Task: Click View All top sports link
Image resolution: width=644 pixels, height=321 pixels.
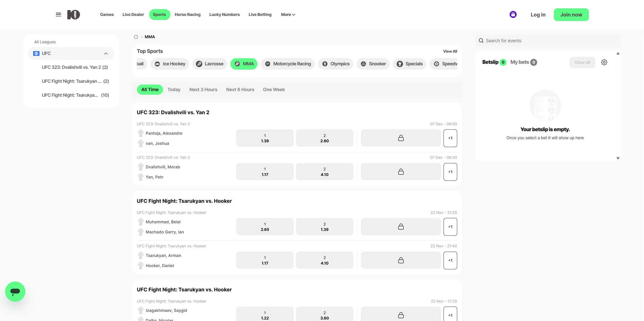Action: tap(450, 51)
